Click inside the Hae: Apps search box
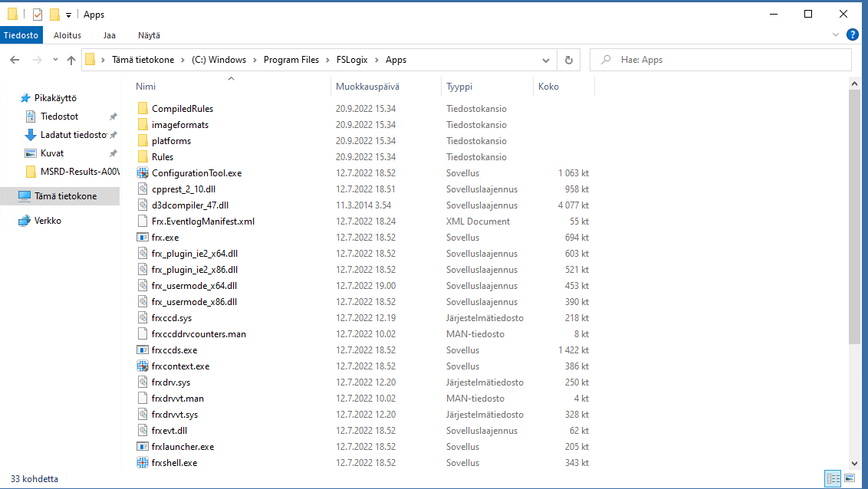The width and height of the screenshot is (868, 489). click(721, 59)
